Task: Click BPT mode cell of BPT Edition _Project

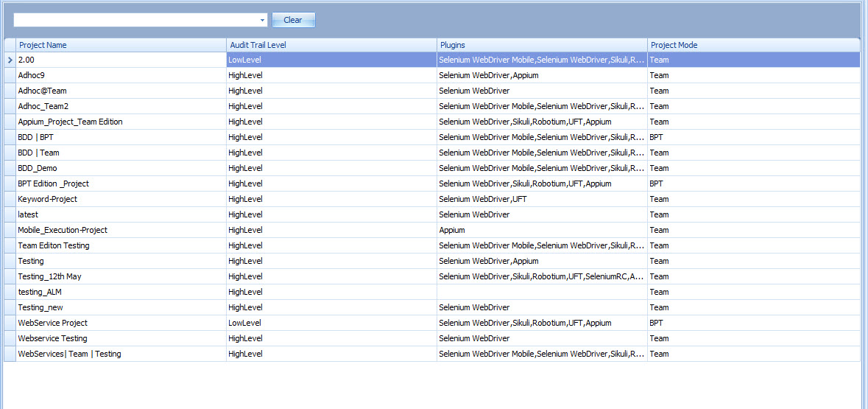Action: click(x=754, y=183)
